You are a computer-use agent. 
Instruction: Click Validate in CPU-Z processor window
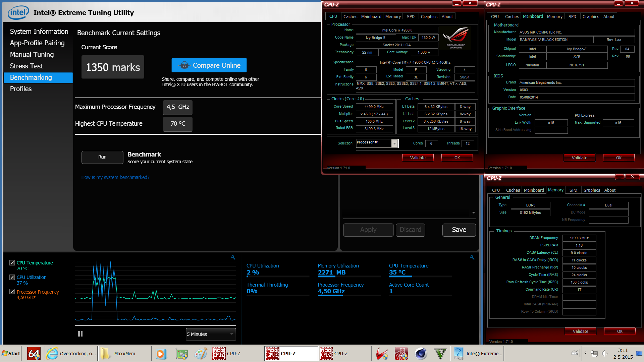click(418, 158)
